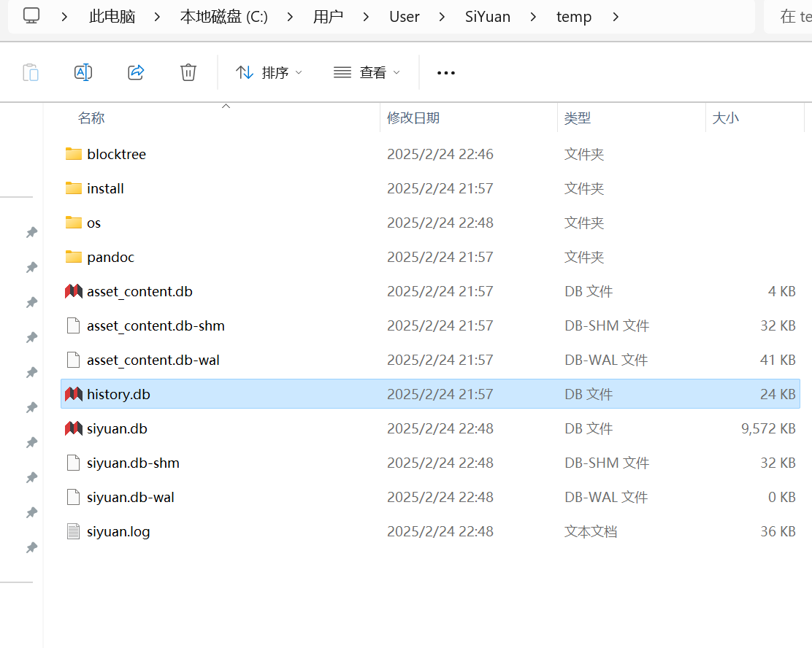Select file name siyuan.log
This screenshot has width=812, height=648.
pos(118,531)
